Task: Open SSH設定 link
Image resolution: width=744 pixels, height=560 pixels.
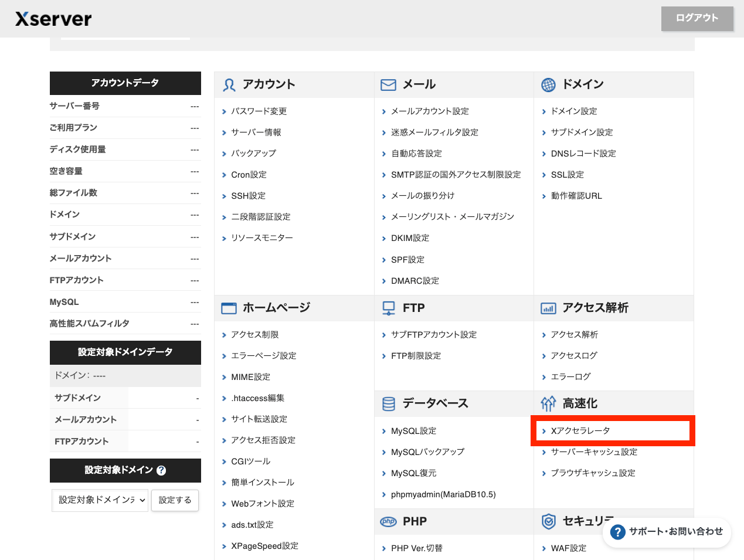Action: [248, 195]
